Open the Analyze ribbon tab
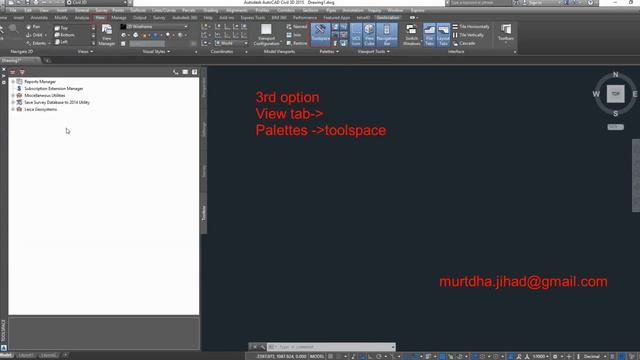The width and height of the screenshot is (640, 360). 82,18
